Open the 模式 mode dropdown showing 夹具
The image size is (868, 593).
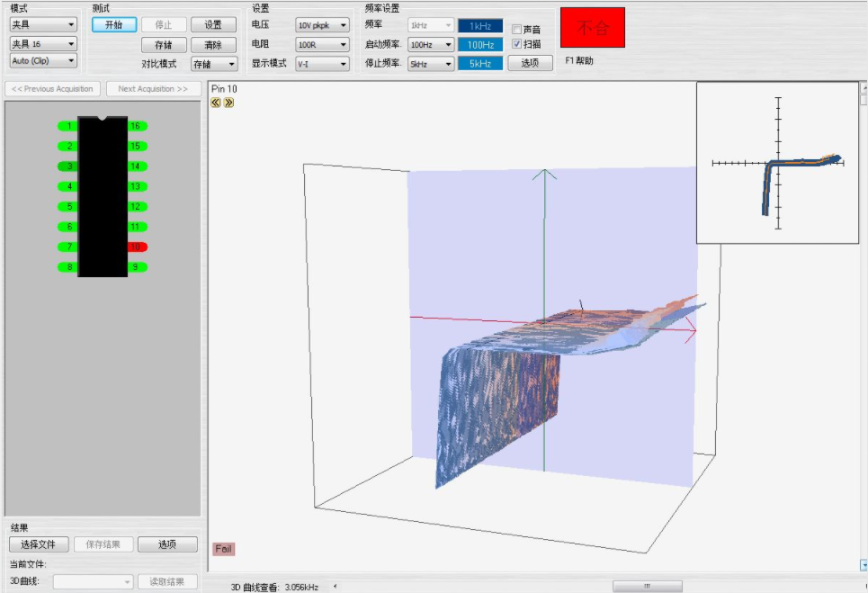[x=43, y=25]
